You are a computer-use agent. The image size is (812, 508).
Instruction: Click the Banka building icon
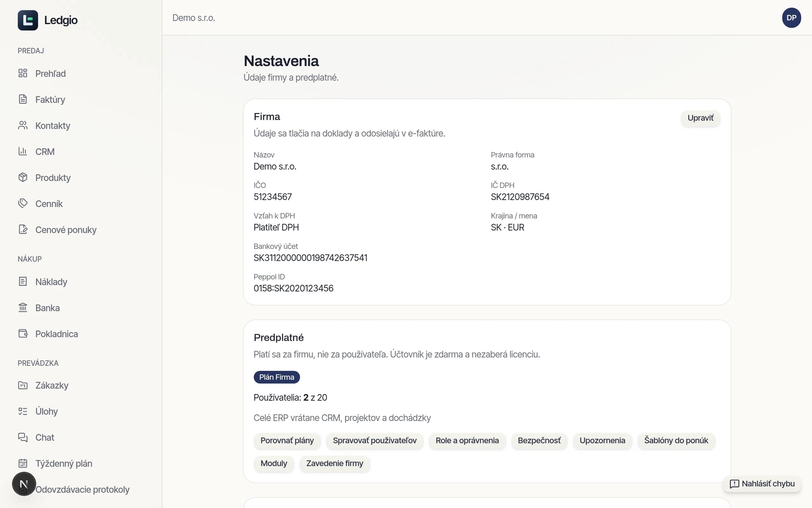(23, 308)
